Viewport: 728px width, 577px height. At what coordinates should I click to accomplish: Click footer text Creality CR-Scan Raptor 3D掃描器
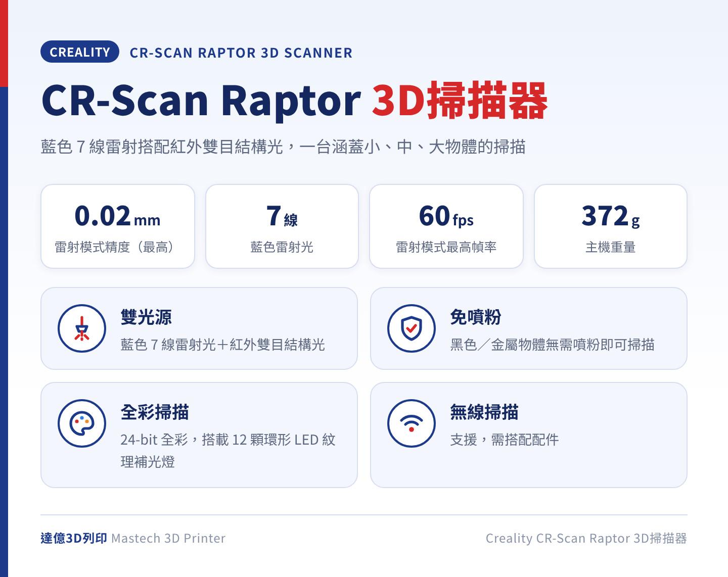click(586, 538)
